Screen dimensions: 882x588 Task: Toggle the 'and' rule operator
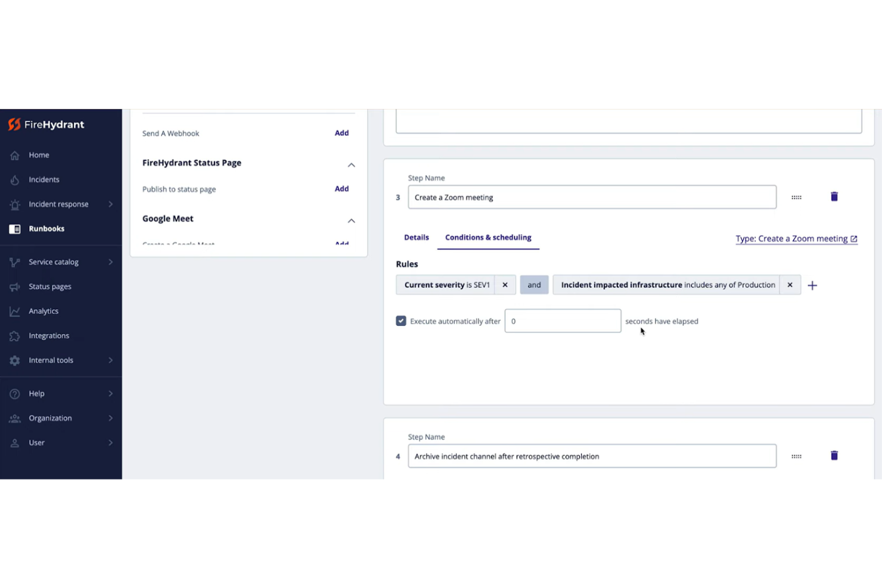coord(534,285)
